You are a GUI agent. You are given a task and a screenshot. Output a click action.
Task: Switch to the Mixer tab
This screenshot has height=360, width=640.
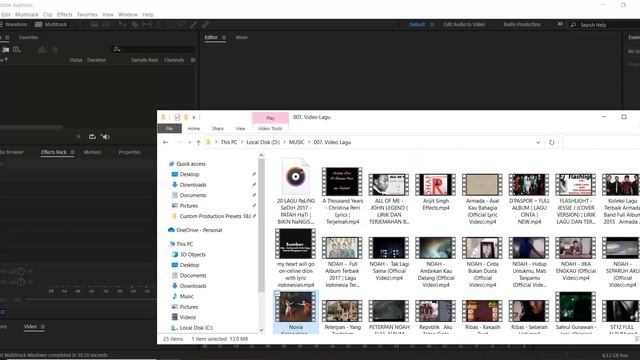pyautogui.click(x=242, y=37)
